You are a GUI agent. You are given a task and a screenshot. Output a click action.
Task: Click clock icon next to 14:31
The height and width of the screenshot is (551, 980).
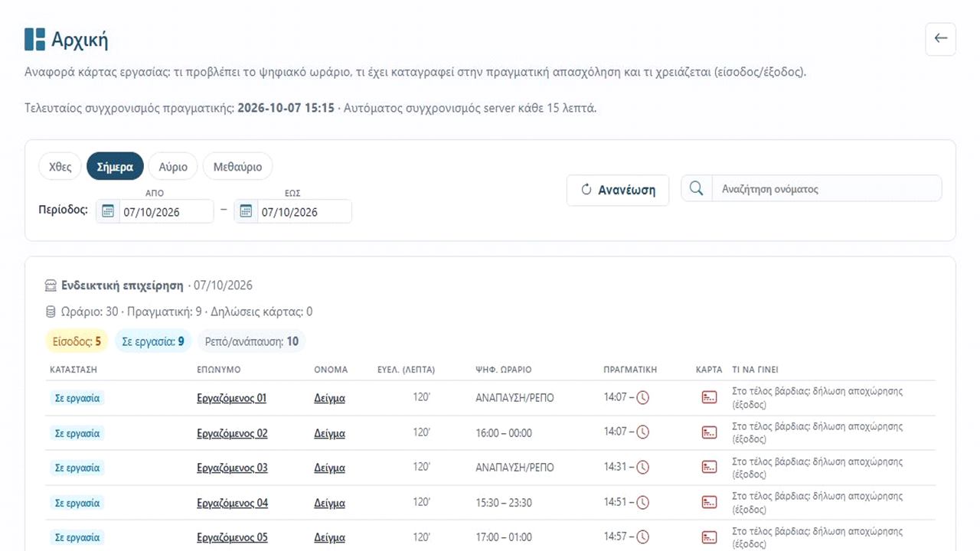(643, 467)
